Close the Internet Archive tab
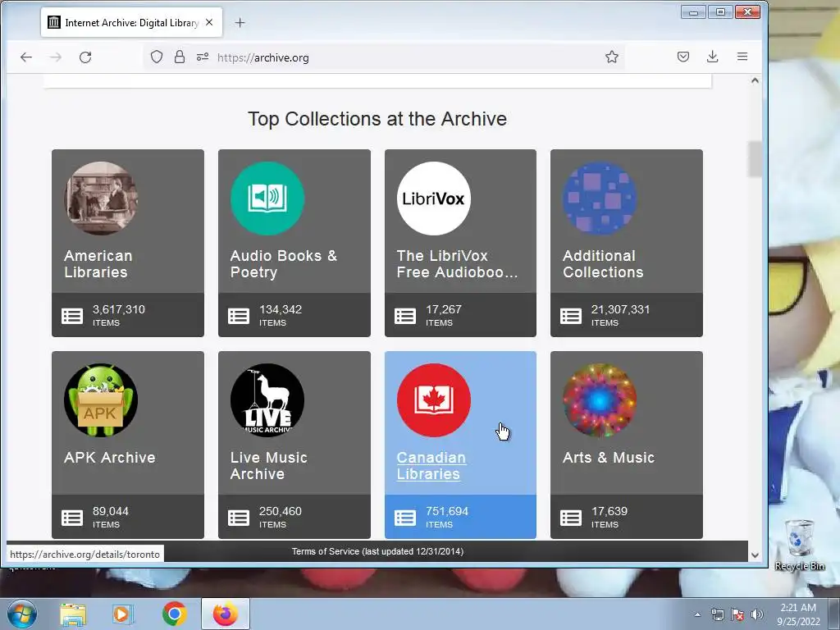The image size is (840, 630). click(209, 22)
